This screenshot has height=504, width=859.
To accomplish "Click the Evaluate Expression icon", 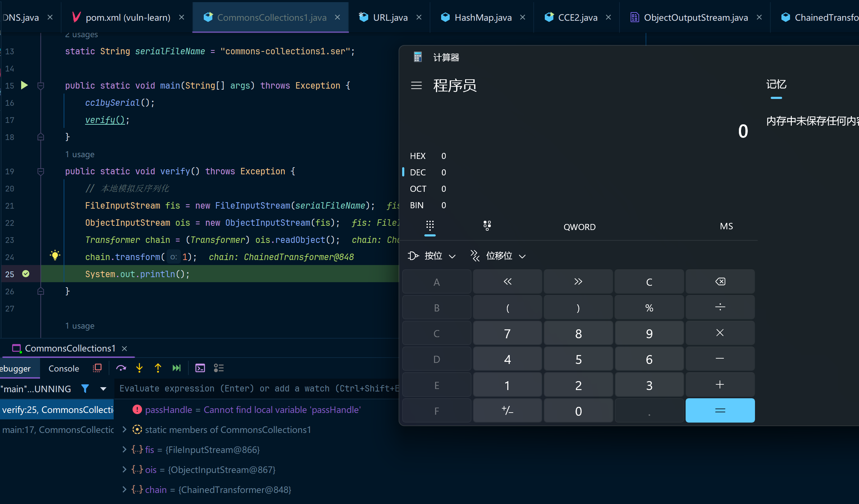I will click(x=200, y=368).
